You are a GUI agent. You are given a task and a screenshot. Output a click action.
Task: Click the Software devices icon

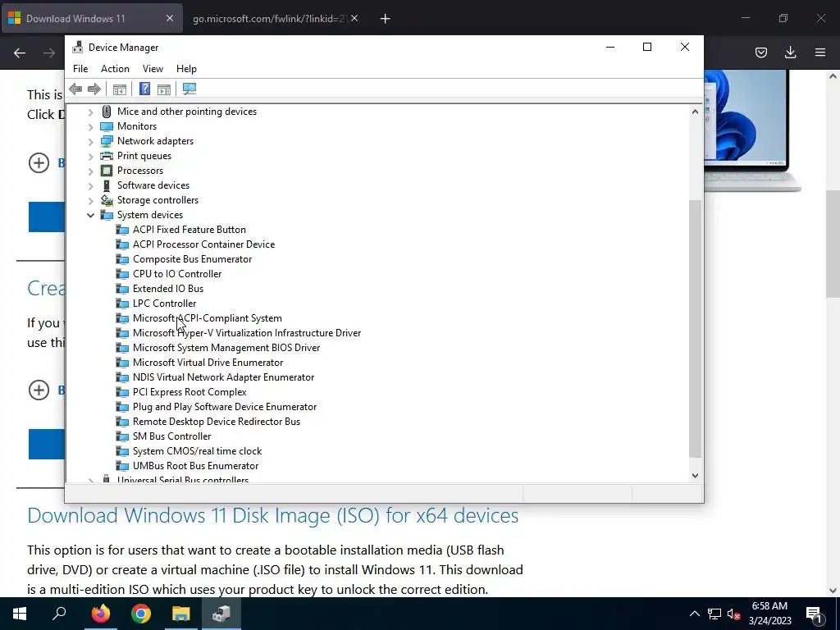(107, 185)
